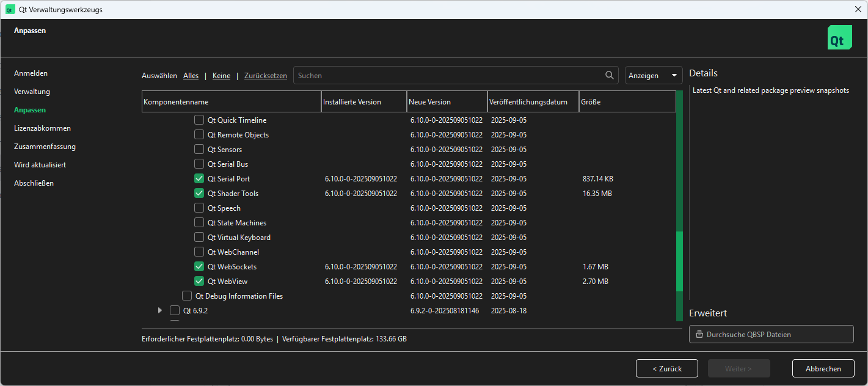Screen dimensions: 868x386
Task: Enable the Qt State Machines checkbox
Action: (199, 222)
